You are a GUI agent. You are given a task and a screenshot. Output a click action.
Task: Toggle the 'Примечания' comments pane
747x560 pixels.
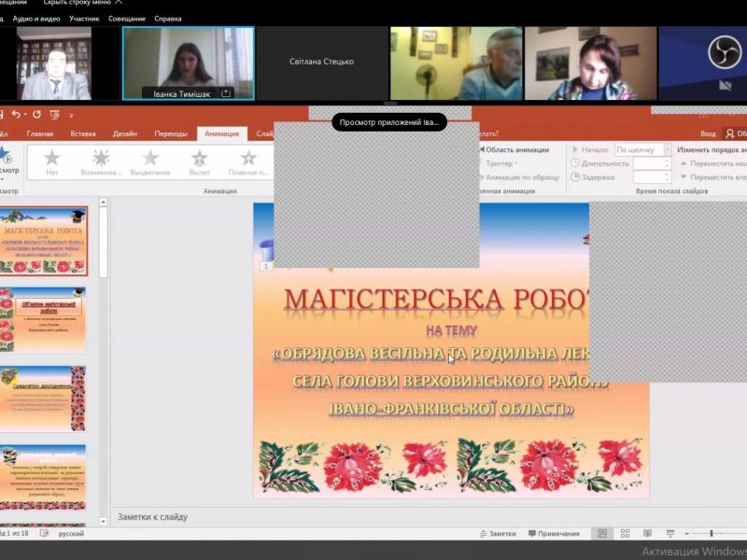click(x=553, y=534)
